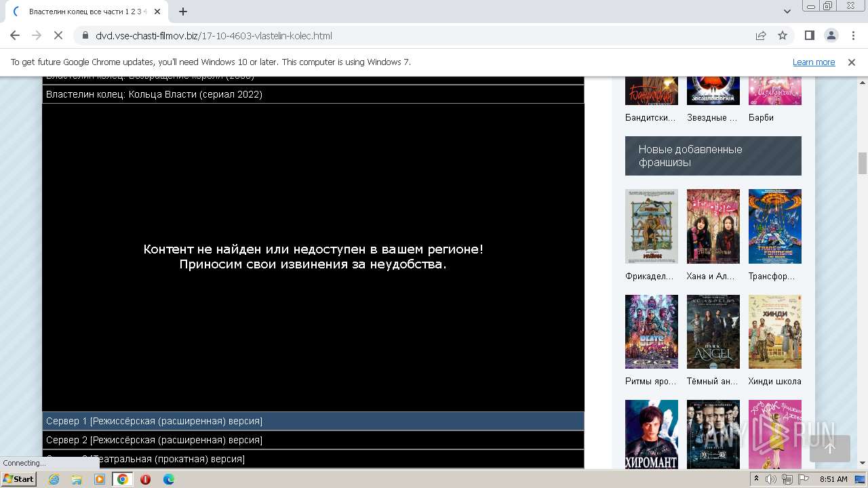Select the Театральная (прокатная) версия server
The height and width of the screenshot is (488, 868).
[x=313, y=459]
